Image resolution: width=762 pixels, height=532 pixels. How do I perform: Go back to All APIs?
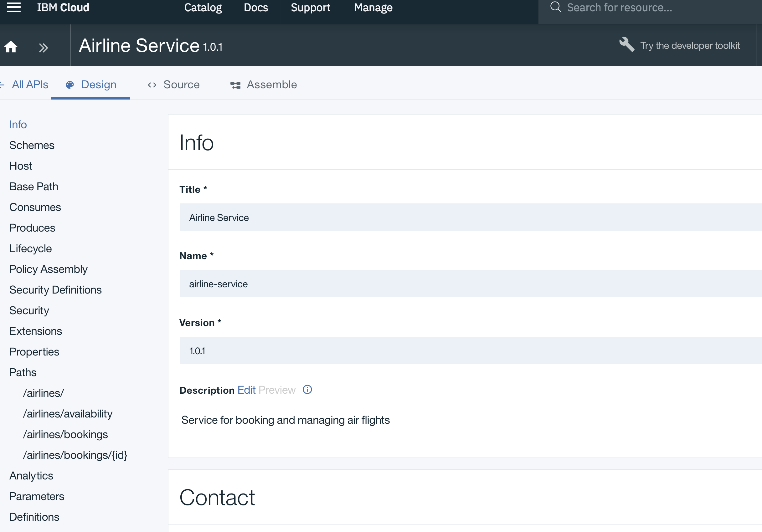click(x=29, y=84)
